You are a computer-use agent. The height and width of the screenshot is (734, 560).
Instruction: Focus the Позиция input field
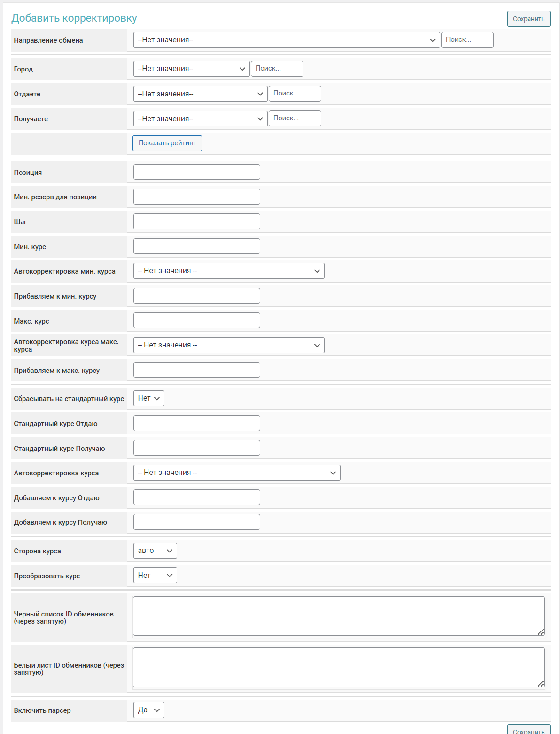pos(196,172)
